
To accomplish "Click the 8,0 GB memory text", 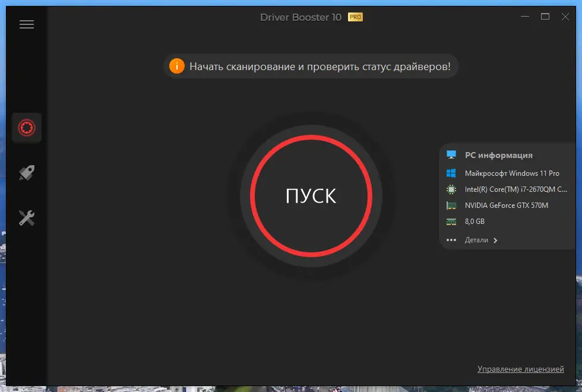I will (475, 222).
